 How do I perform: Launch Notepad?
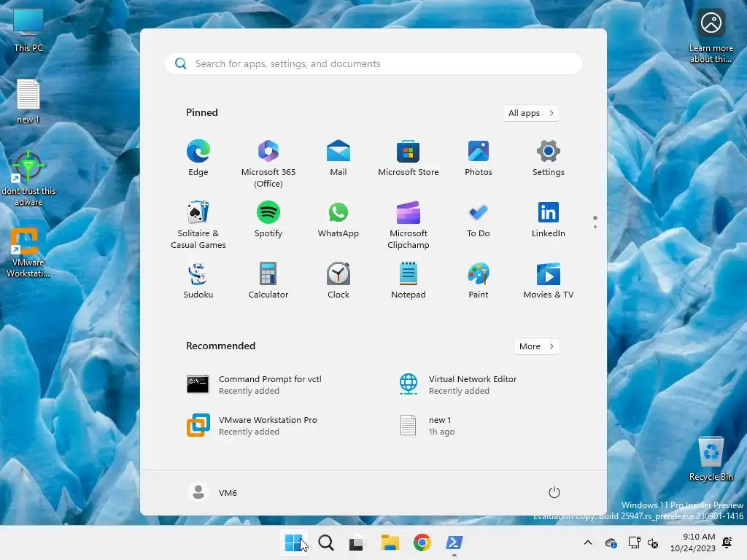tap(409, 281)
